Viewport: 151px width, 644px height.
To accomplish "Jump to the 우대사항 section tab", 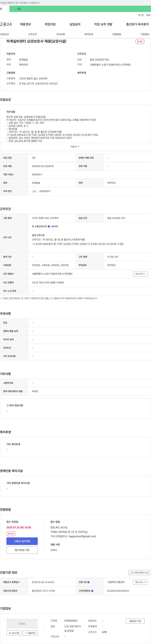I will pos(61,34).
